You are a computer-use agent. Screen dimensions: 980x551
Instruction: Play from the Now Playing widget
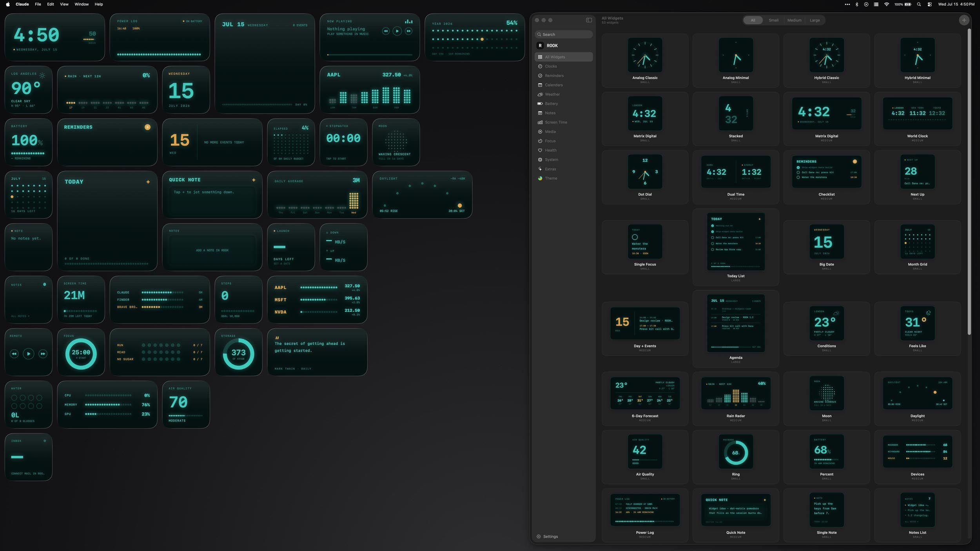click(397, 31)
